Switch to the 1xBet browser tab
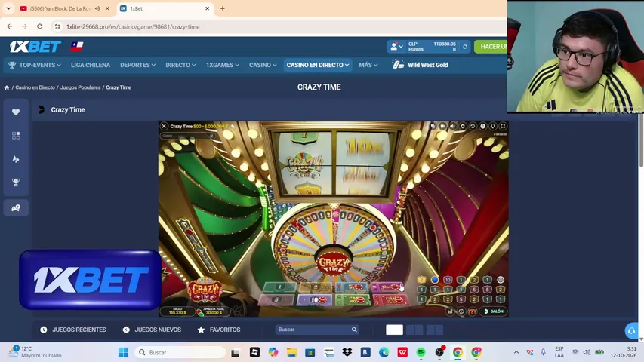This screenshot has height=362, width=644. 165,8
